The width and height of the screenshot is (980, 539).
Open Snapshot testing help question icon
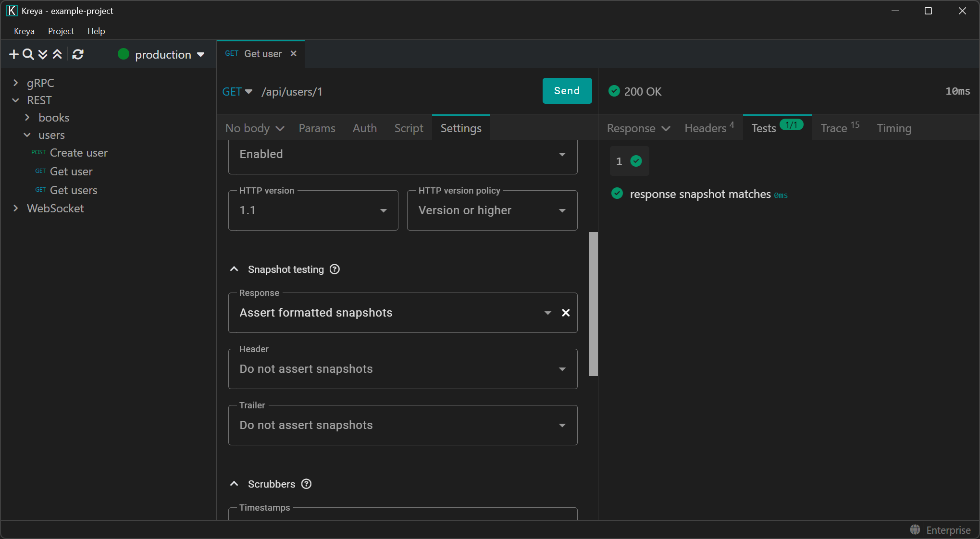(x=335, y=269)
